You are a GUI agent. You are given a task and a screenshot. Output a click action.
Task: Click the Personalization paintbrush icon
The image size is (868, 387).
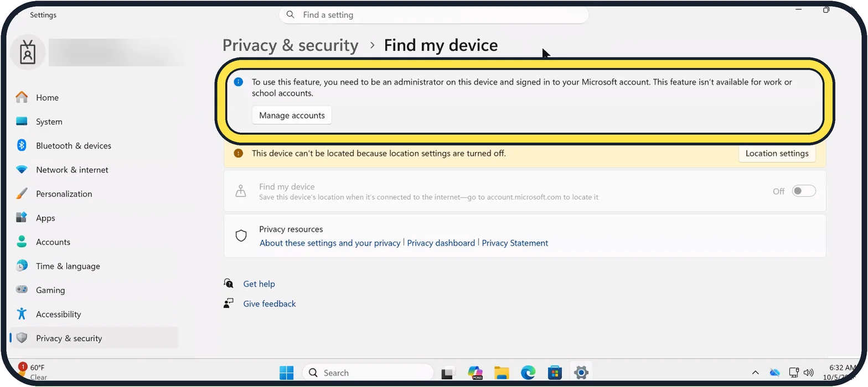point(22,193)
